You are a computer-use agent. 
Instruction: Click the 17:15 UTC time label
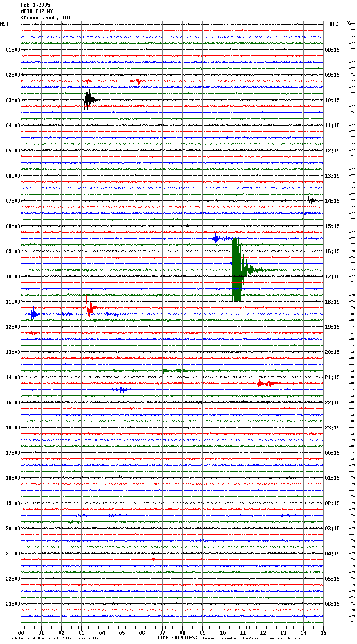(332, 276)
